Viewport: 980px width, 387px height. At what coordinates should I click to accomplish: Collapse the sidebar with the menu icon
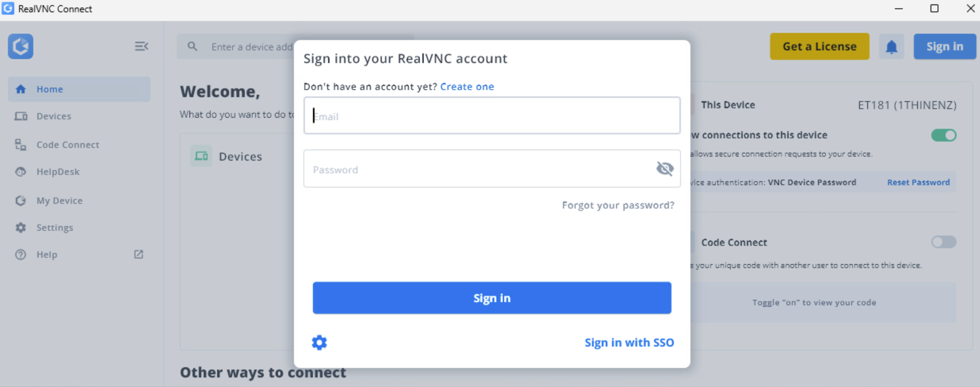[x=141, y=46]
